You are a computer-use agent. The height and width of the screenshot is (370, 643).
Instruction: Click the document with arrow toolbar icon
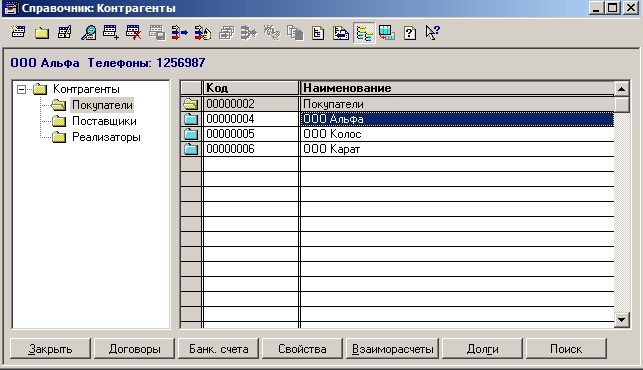click(x=341, y=32)
